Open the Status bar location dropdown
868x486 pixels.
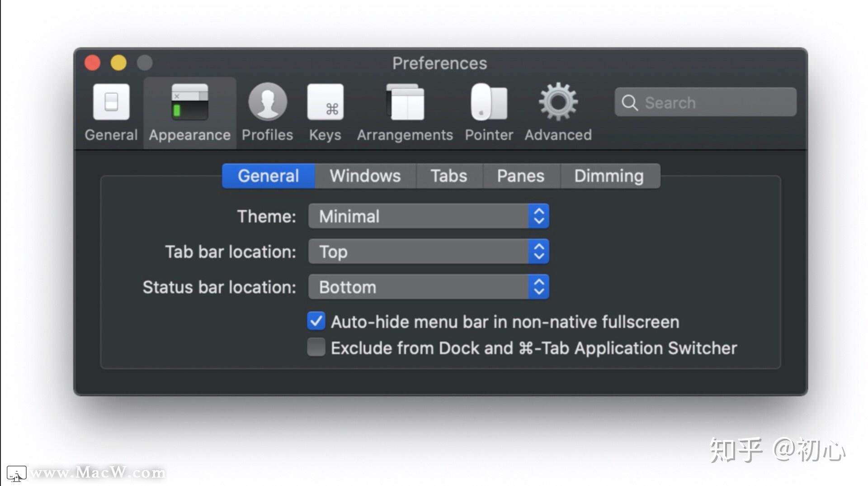[x=538, y=287]
